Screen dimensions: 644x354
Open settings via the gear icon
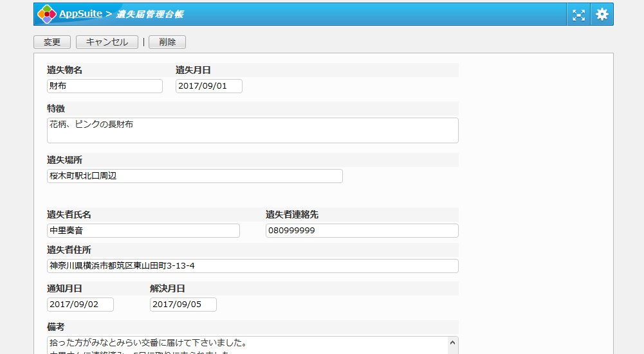(602, 15)
